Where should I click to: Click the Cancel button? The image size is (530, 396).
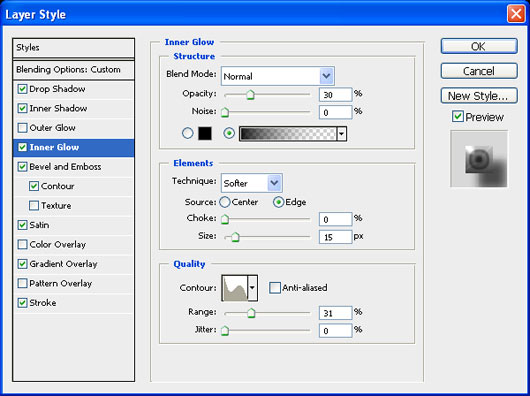(x=479, y=71)
